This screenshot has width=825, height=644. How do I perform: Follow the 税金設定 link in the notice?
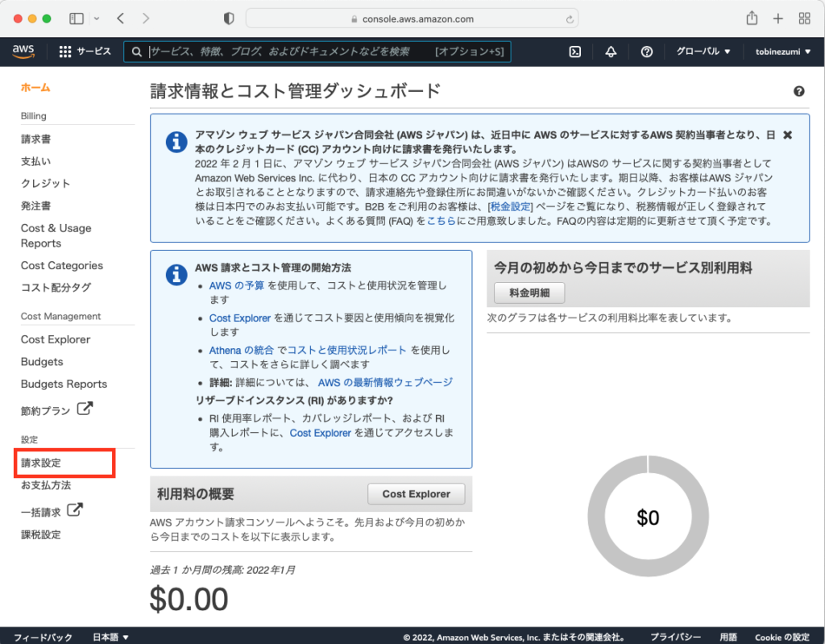pos(510,206)
